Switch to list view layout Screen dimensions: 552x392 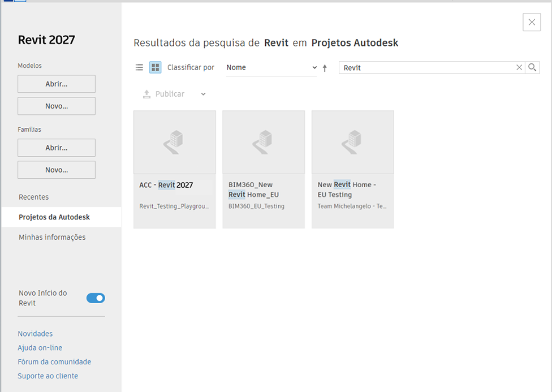139,67
